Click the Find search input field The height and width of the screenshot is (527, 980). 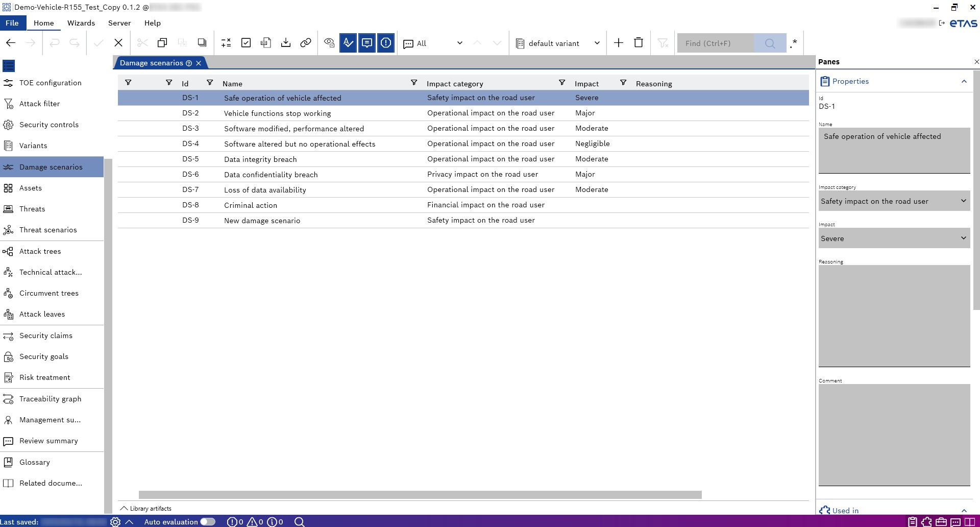[x=715, y=43]
